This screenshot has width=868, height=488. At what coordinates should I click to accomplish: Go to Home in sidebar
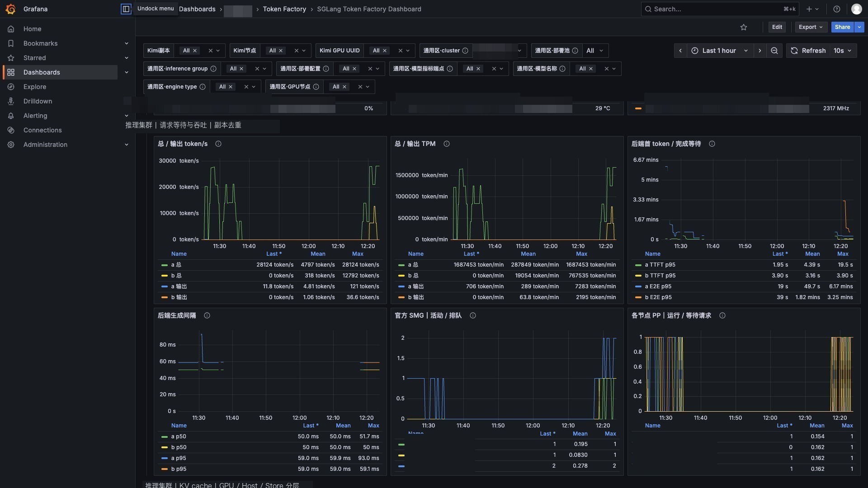click(x=33, y=29)
